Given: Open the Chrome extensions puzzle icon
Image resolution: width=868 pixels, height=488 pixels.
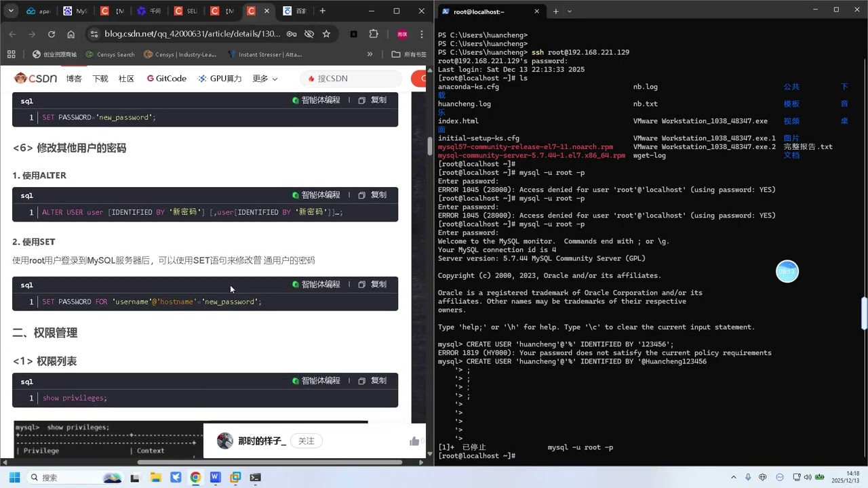Looking at the screenshot, I should coord(374,34).
